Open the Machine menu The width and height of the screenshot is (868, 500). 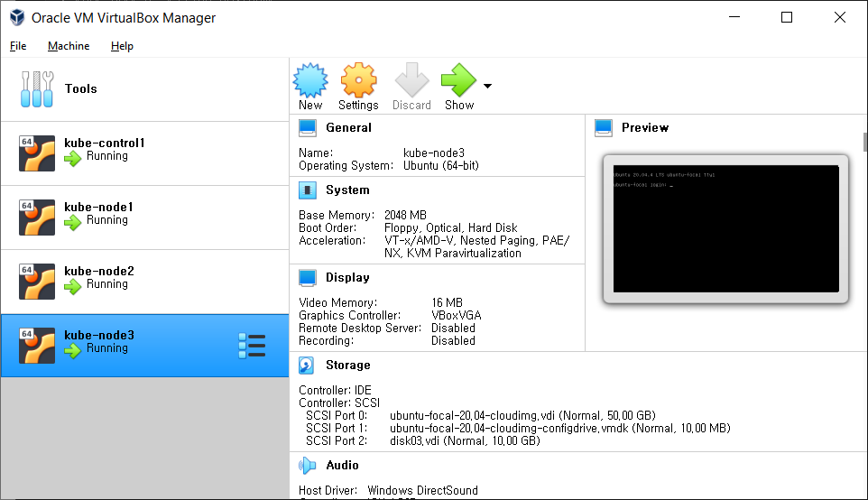click(x=69, y=46)
